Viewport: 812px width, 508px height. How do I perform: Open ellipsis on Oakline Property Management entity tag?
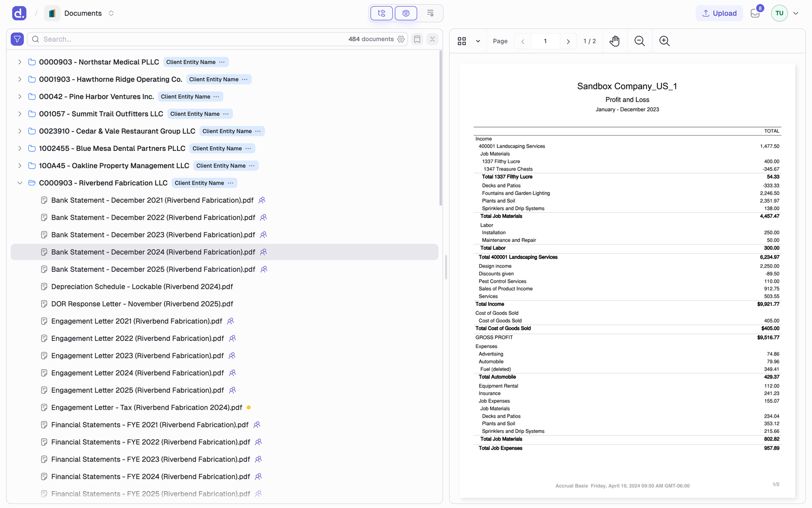tap(252, 166)
